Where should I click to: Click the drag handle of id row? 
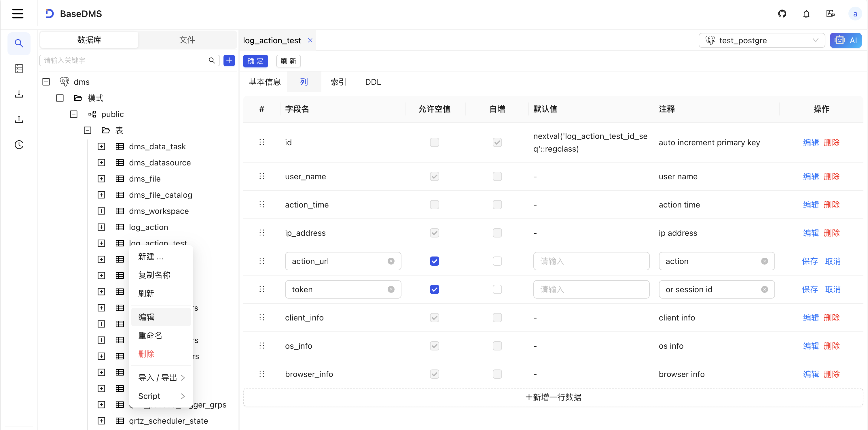tap(261, 142)
